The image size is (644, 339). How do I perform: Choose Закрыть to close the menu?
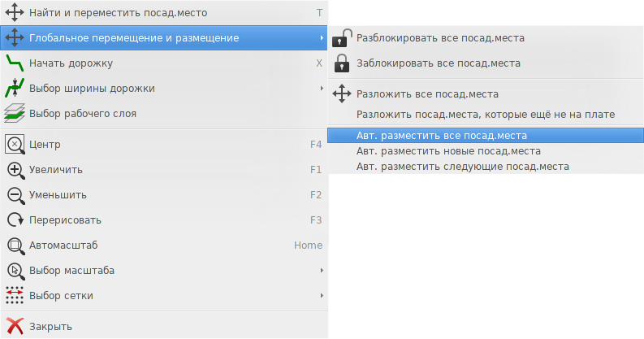tap(164, 327)
